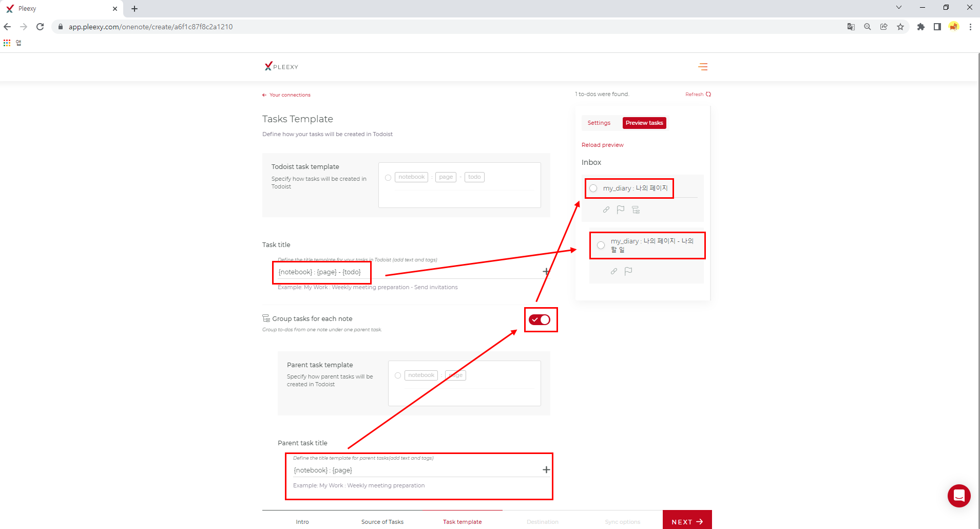Switch to the Preview tasks tab

(x=644, y=123)
